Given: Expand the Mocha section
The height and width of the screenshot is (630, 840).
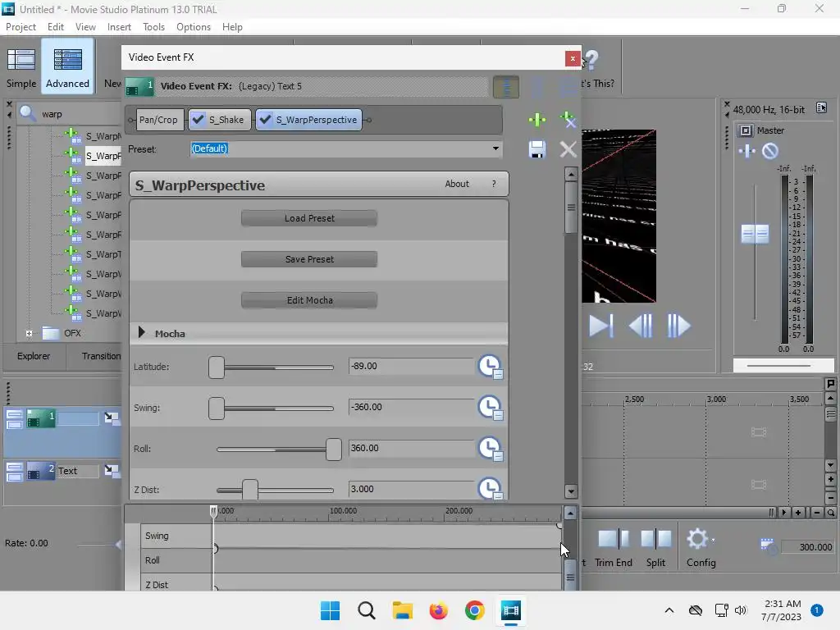Looking at the screenshot, I should coord(141,333).
